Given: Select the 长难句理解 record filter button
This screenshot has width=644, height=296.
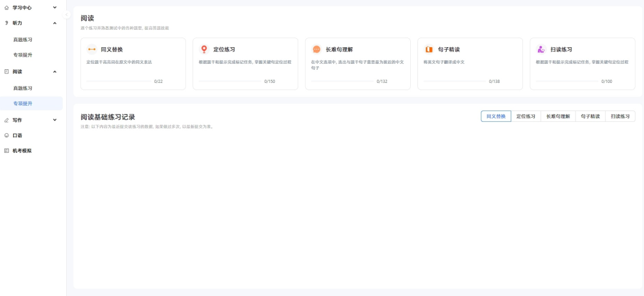Looking at the screenshot, I should [x=558, y=116].
